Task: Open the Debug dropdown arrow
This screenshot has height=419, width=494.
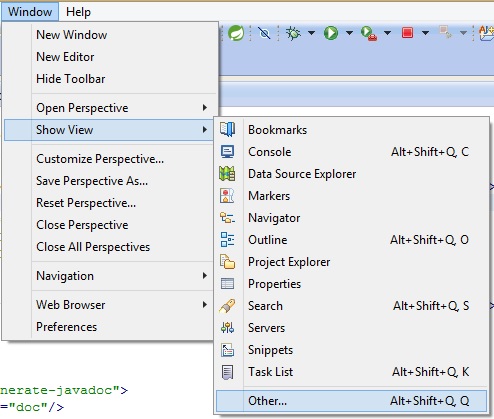Action: [x=311, y=33]
